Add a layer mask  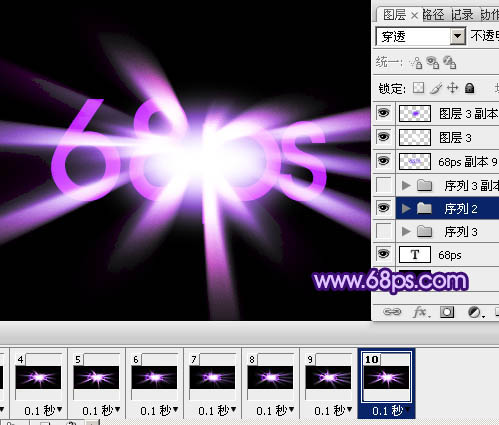(447, 312)
